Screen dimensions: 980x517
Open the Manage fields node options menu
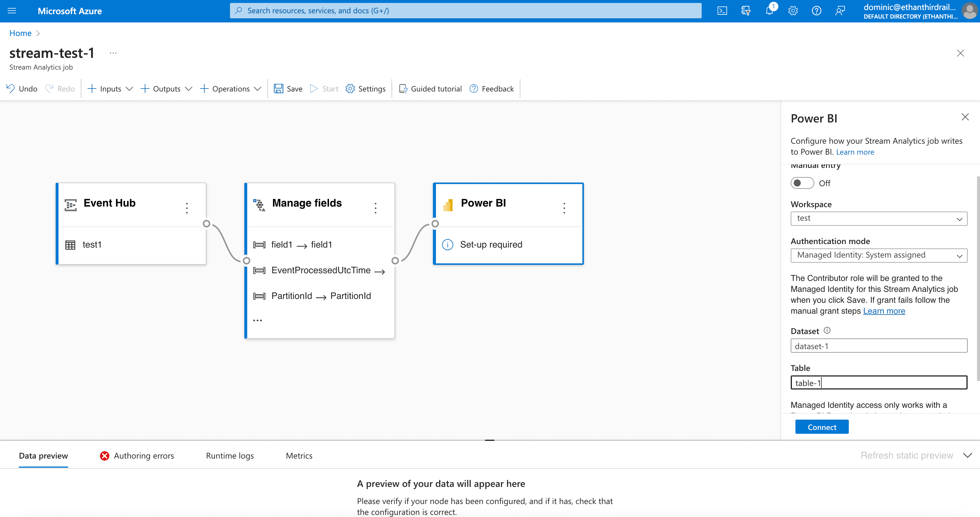click(x=376, y=208)
